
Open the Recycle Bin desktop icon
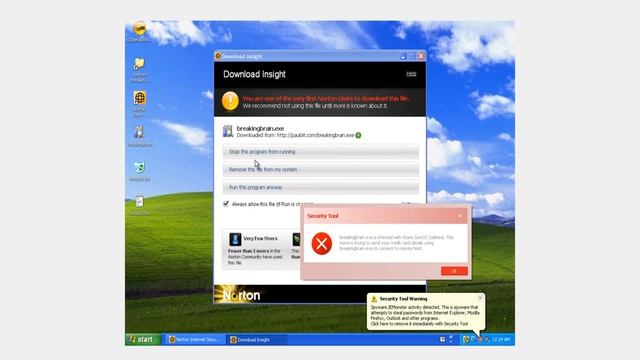[x=140, y=167]
